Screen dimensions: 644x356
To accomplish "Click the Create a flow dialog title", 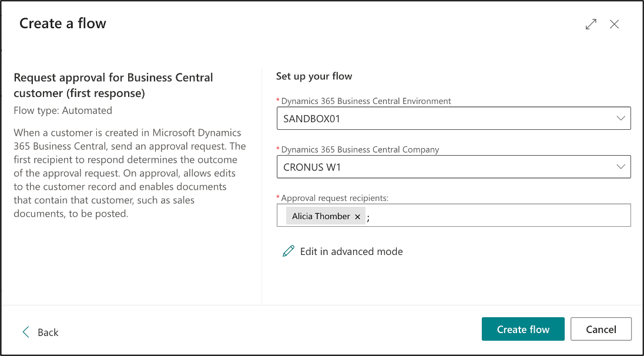I will [x=62, y=23].
